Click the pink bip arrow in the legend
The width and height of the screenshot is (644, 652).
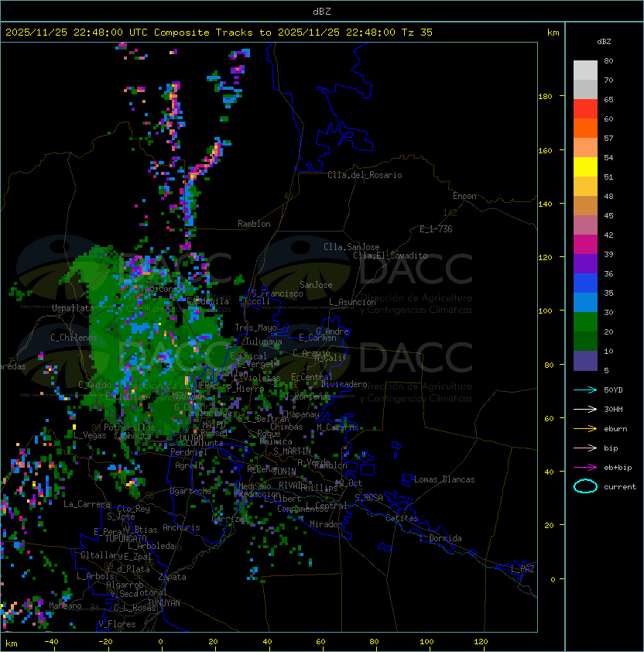pos(585,448)
